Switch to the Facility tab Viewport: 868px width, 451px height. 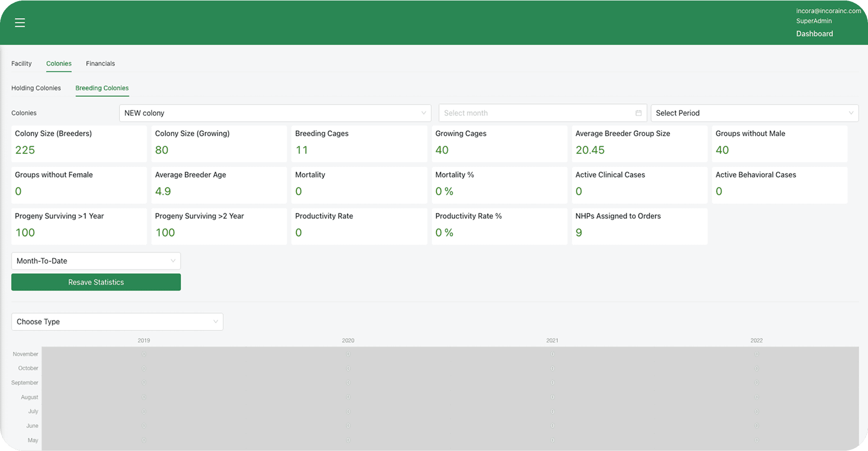click(x=21, y=63)
